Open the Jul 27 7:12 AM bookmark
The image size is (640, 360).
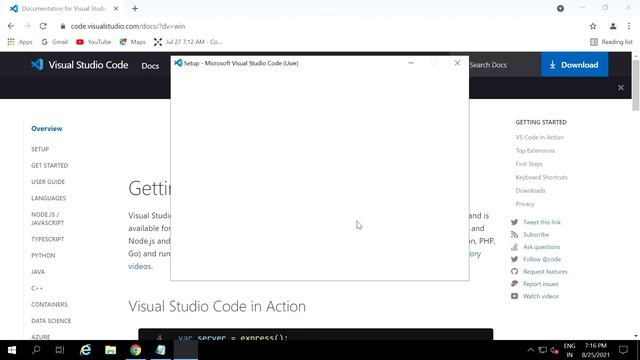[x=188, y=42]
